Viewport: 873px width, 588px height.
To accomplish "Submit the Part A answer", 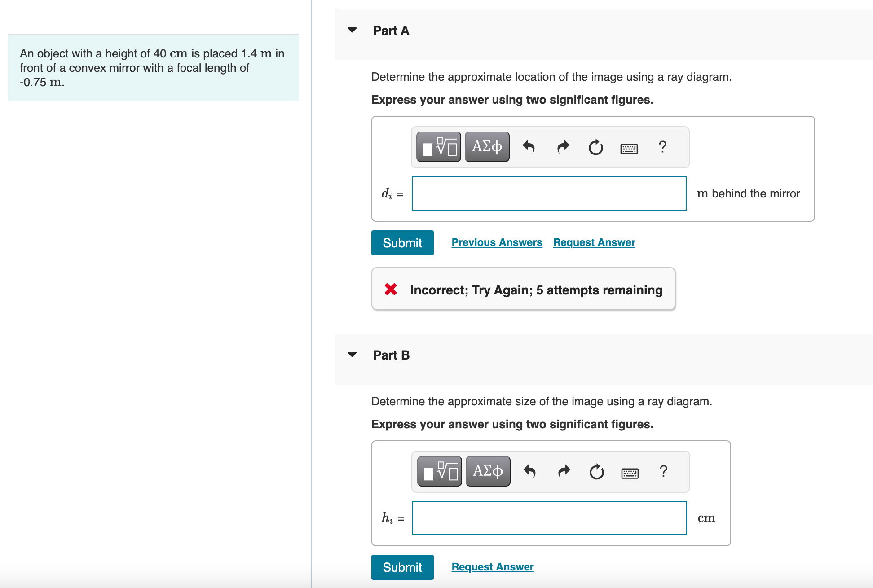I will point(402,243).
